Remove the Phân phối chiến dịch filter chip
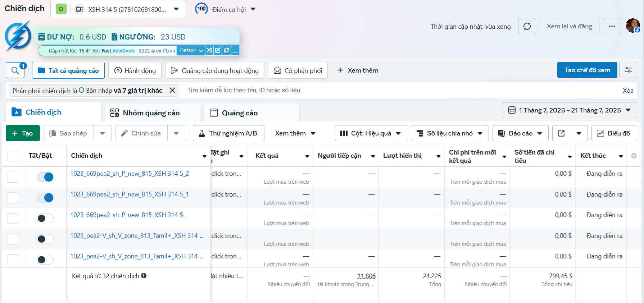 [x=172, y=90]
